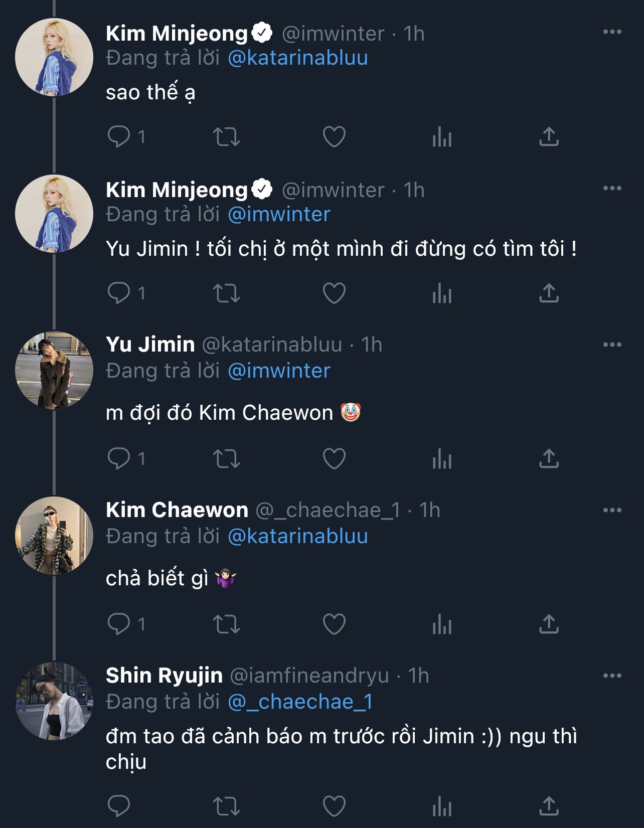Open more options on first Kim Minjeong tweet
This screenshot has height=828, width=644.
[612, 32]
